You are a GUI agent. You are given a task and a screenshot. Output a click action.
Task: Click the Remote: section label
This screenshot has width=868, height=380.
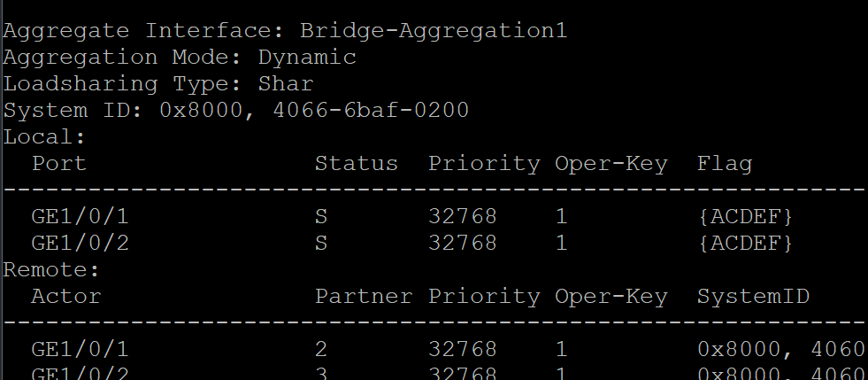51,269
